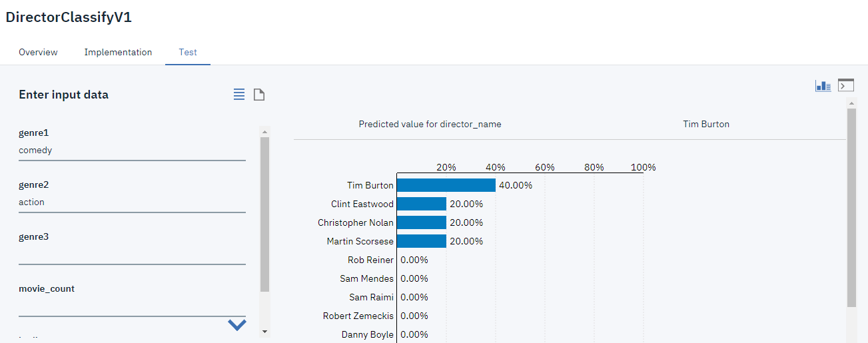Click the Tim Burton 40% bar

coord(446,185)
